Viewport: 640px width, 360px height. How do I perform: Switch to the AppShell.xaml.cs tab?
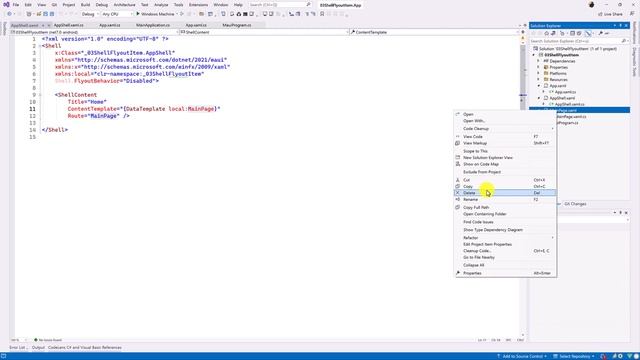69,25
